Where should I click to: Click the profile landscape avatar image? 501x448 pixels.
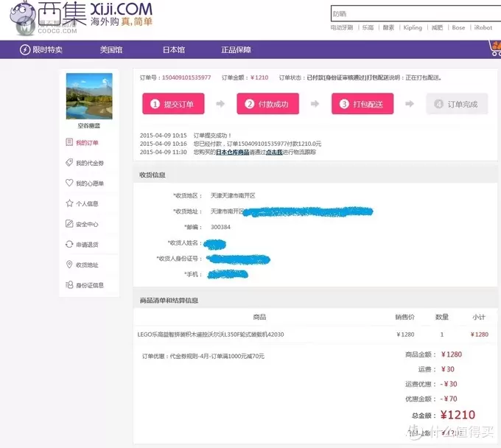coord(89,96)
